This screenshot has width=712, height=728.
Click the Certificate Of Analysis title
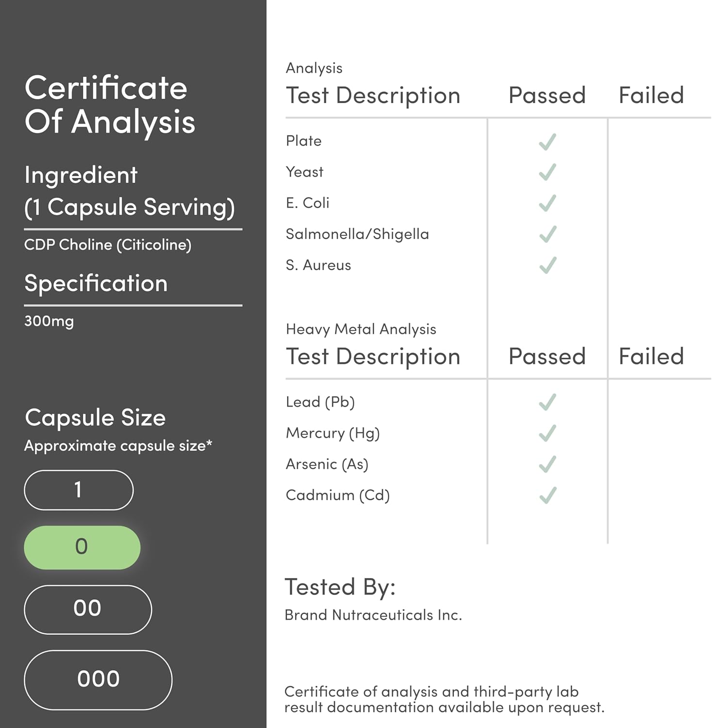tap(110, 104)
